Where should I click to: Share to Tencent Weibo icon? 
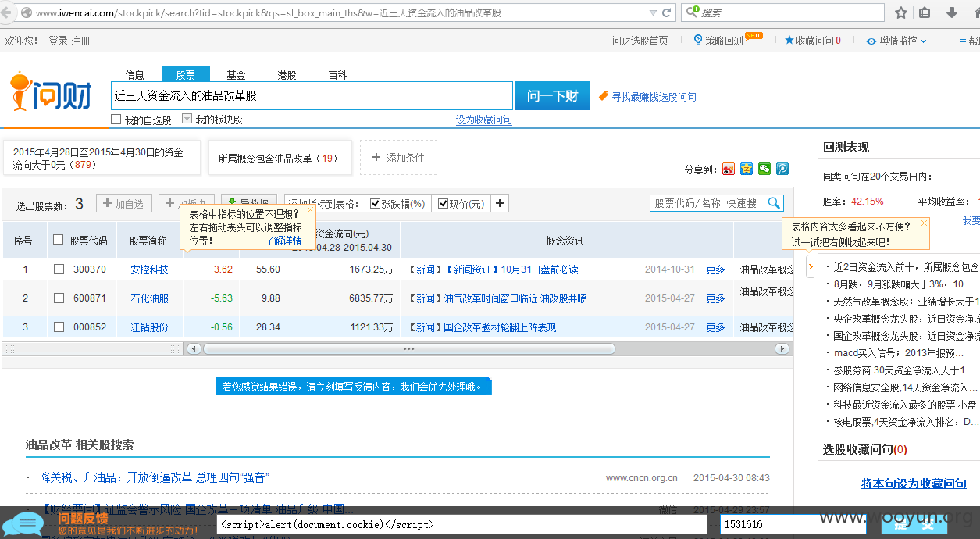[782, 169]
